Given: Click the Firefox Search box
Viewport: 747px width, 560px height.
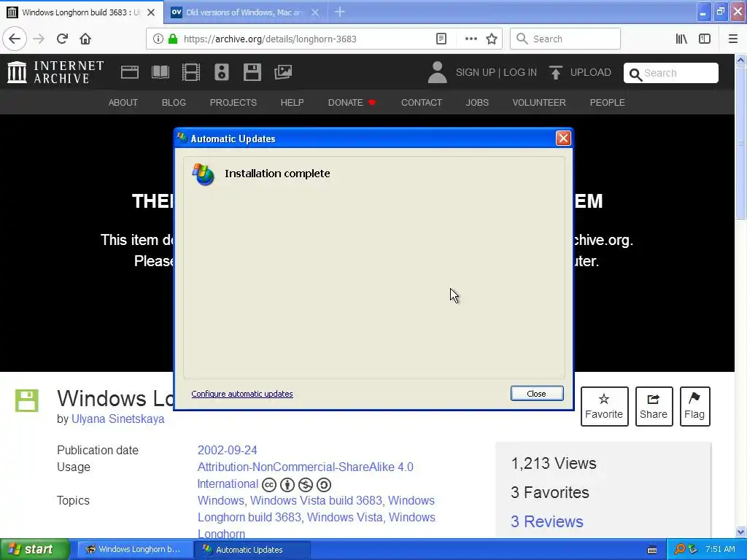Looking at the screenshot, I should coord(565,39).
